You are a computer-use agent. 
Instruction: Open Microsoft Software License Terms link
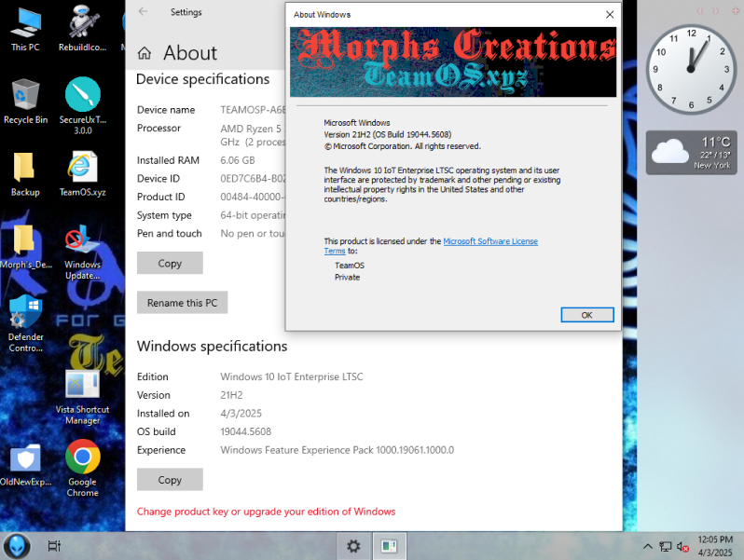point(490,241)
